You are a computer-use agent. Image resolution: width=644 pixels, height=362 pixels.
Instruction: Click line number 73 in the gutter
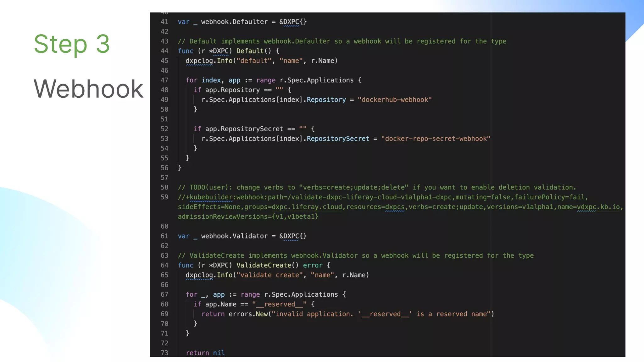click(164, 353)
